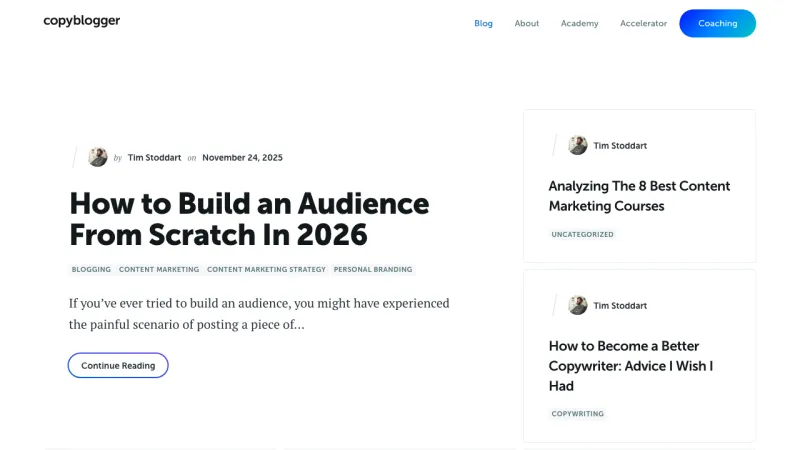
Task: Open How to Build an Audience headline
Action: coord(249,219)
